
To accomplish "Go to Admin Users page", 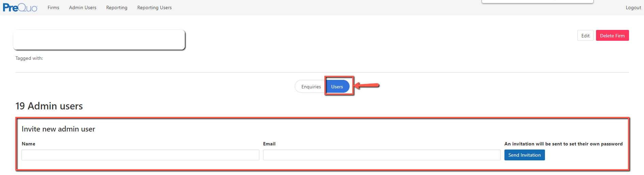I will click(x=83, y=7).
